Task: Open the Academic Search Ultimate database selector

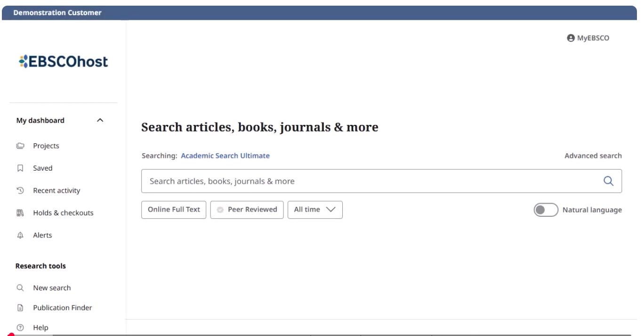Action: [x=225, y=156]
